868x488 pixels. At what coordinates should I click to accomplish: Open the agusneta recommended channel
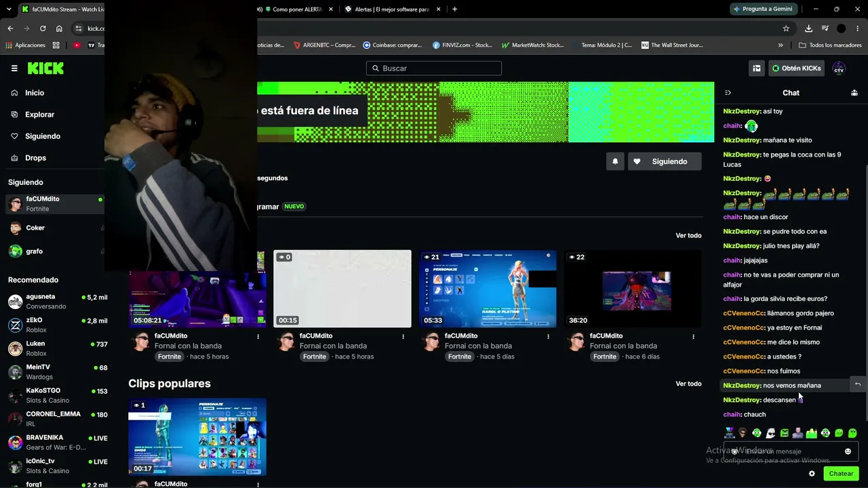coord(58,302)
